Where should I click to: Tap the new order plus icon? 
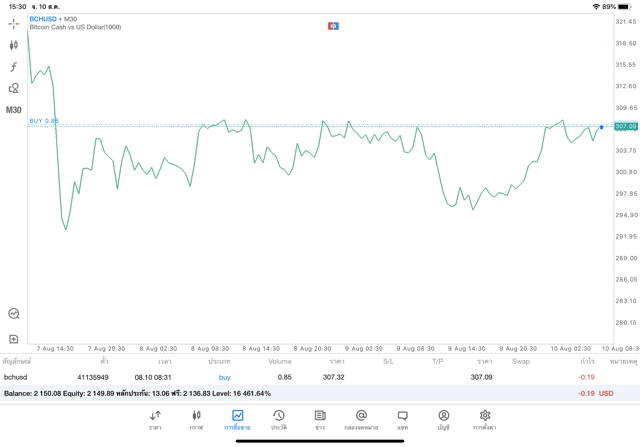14,339
